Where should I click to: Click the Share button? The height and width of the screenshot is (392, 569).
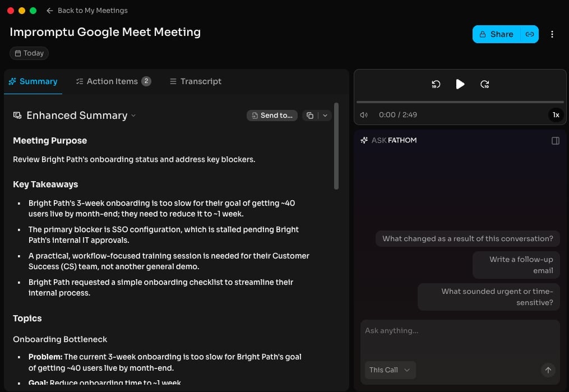point(497,34)
